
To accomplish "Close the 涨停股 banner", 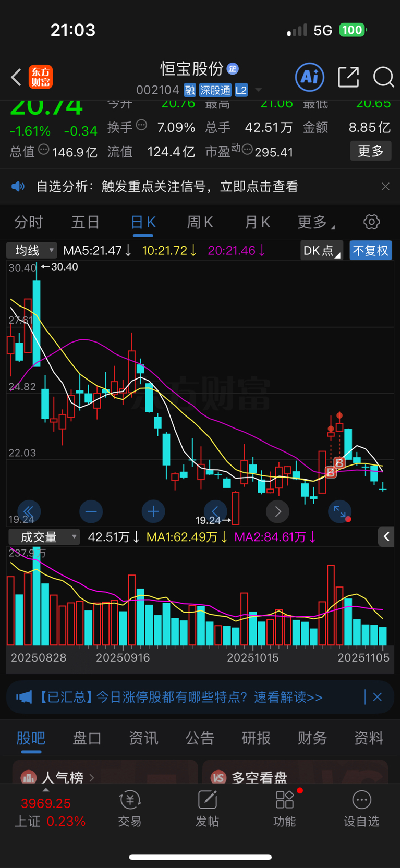I will coord(378,697).
